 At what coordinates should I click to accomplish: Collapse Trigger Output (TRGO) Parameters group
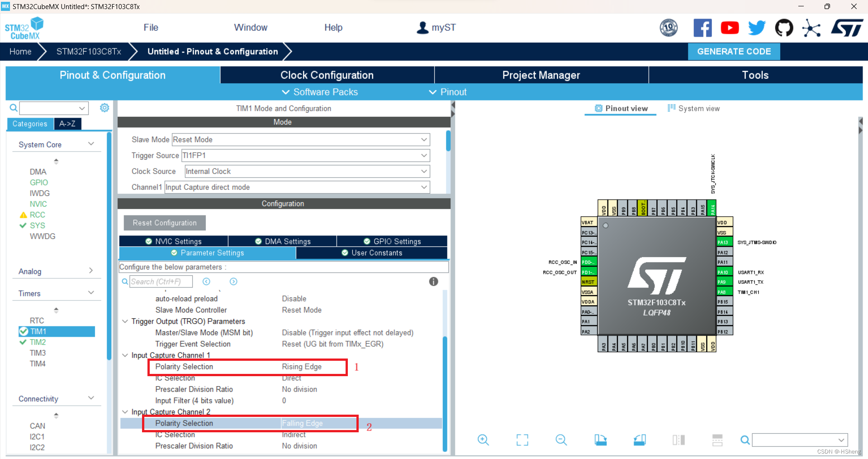[x=125, y=321]
